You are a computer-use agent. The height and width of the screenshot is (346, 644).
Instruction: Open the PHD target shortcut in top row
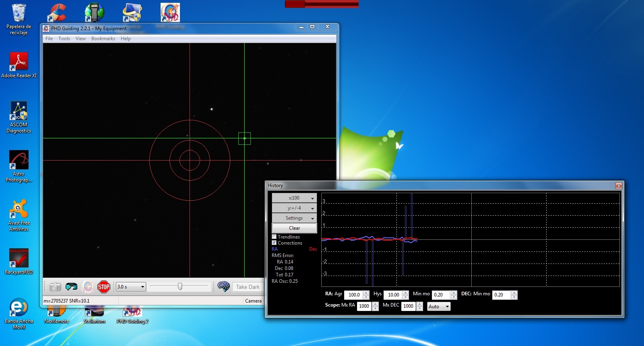tap(170, 12)
